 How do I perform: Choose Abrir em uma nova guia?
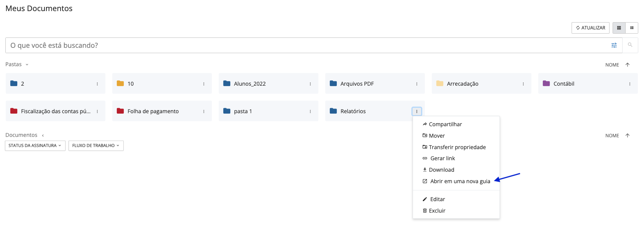[x=460, y=181]
